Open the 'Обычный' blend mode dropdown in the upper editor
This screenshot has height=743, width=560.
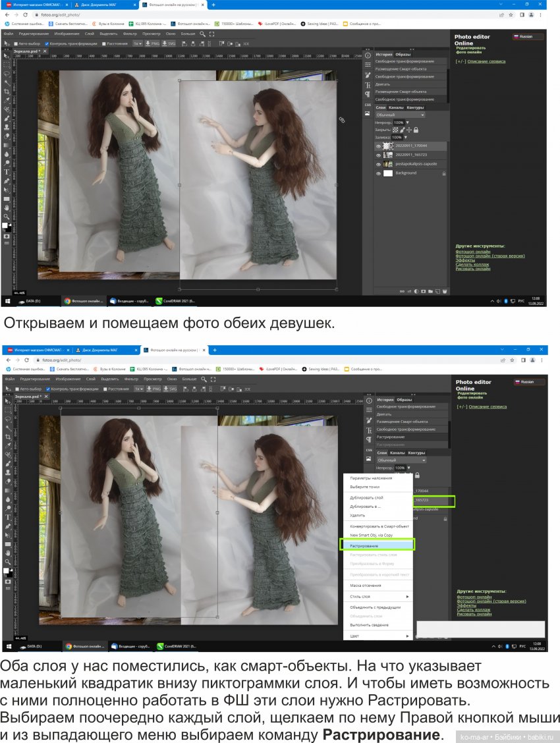click(400, 115)
